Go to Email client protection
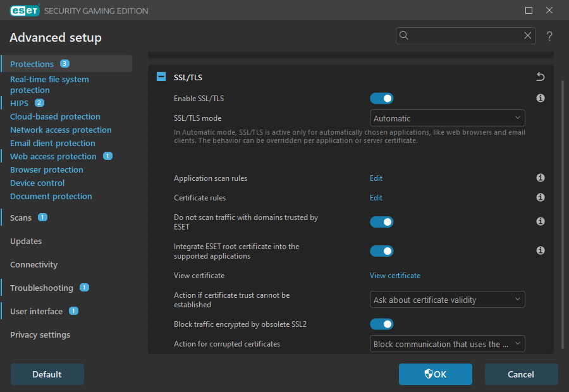The height and width of the screenshot is (392, 569). [52, 144]
